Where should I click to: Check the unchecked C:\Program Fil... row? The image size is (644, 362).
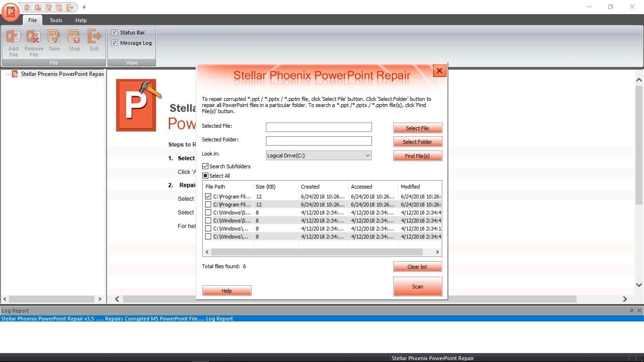point(208,205)
